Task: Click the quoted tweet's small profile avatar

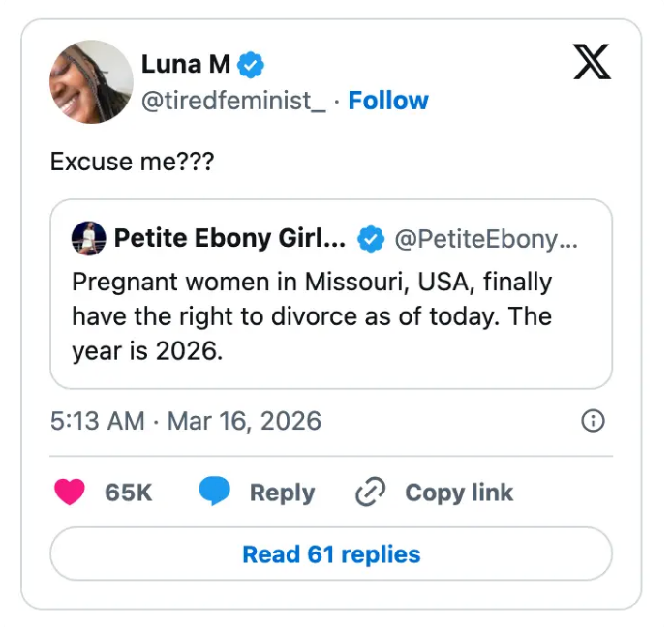Action: [88, 238]
